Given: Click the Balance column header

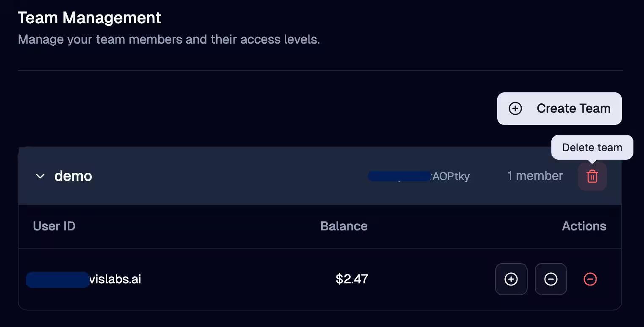Looking at the screenshot, I should coord(344,226).
